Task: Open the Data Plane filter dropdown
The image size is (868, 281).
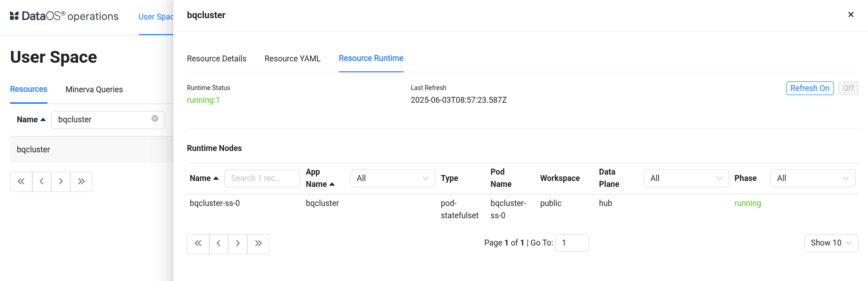Action: pos(686,178)
